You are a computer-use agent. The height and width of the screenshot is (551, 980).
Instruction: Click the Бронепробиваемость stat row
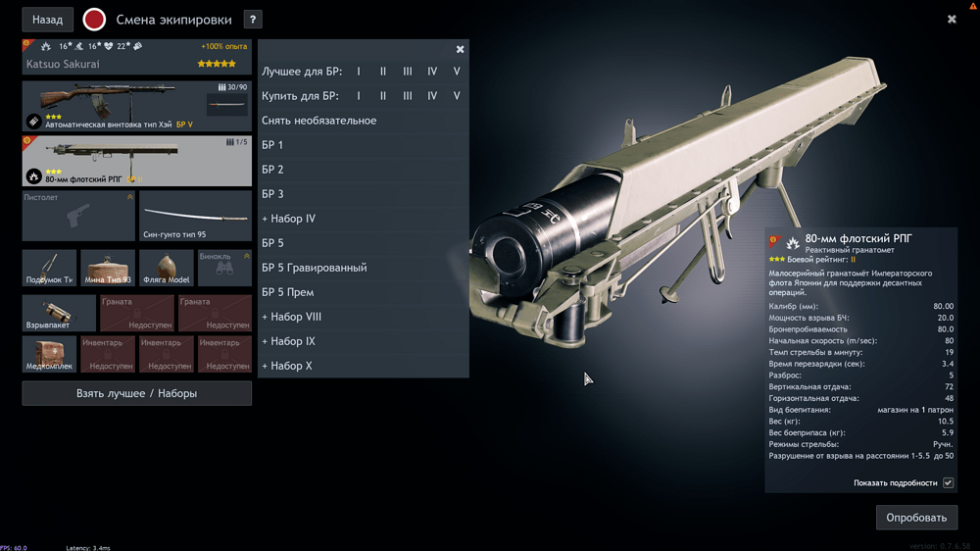coord(860,329)
